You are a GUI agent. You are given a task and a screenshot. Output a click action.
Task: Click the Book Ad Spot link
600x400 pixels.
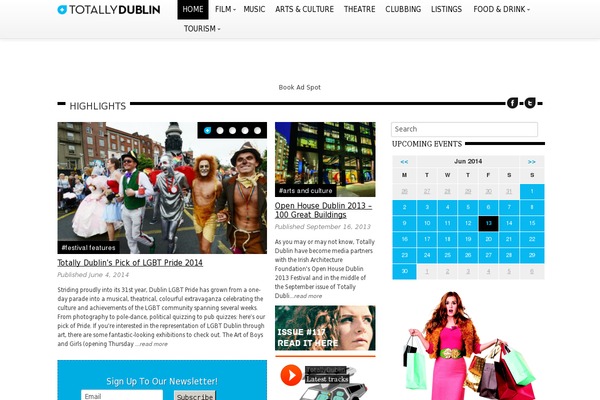point(300,87)
